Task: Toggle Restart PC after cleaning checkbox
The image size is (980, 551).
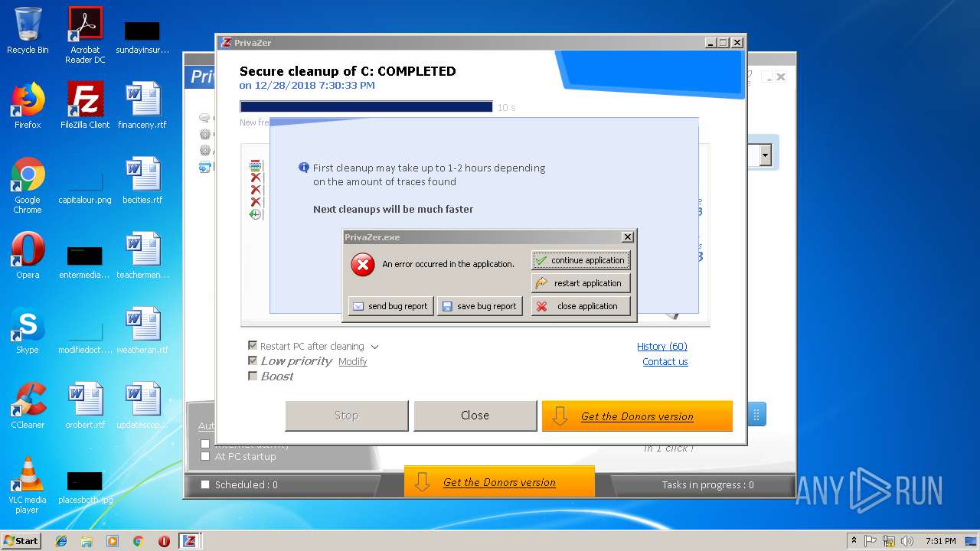Action: (x=253, y=346)
